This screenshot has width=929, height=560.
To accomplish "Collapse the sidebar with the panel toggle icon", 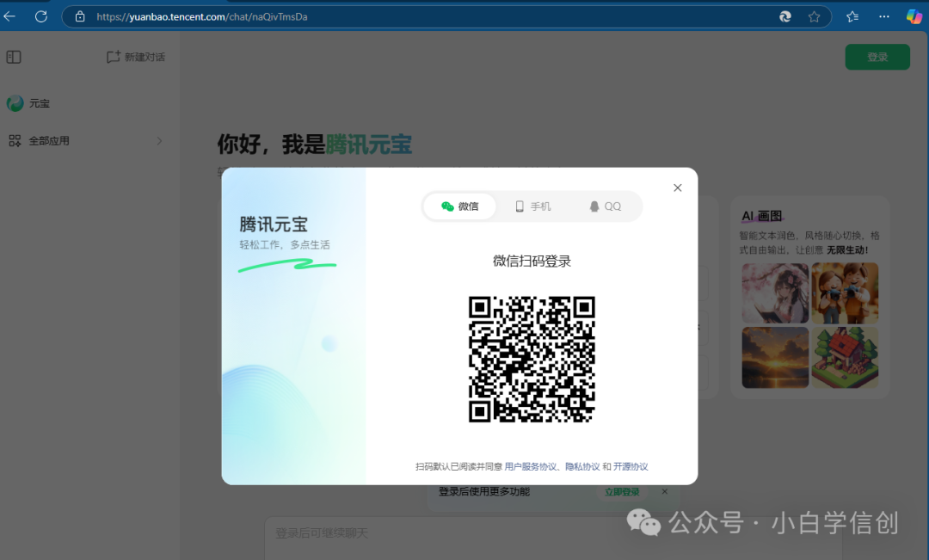I will point(13,56).
